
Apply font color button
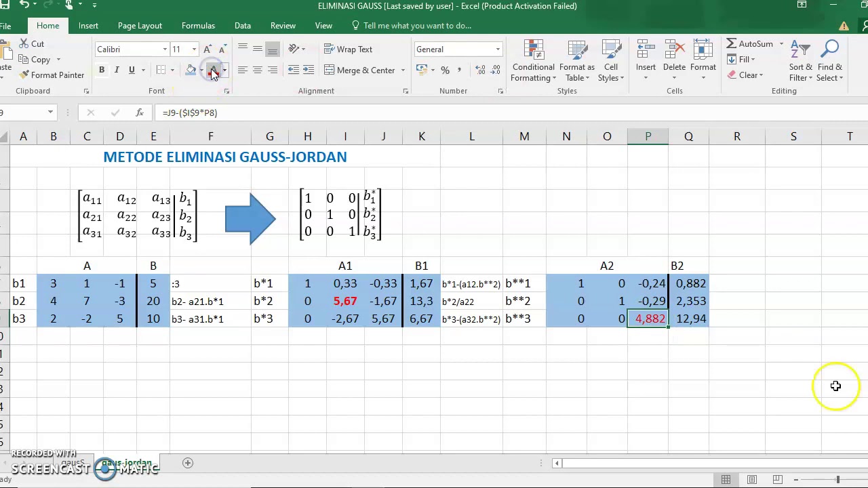213,70
